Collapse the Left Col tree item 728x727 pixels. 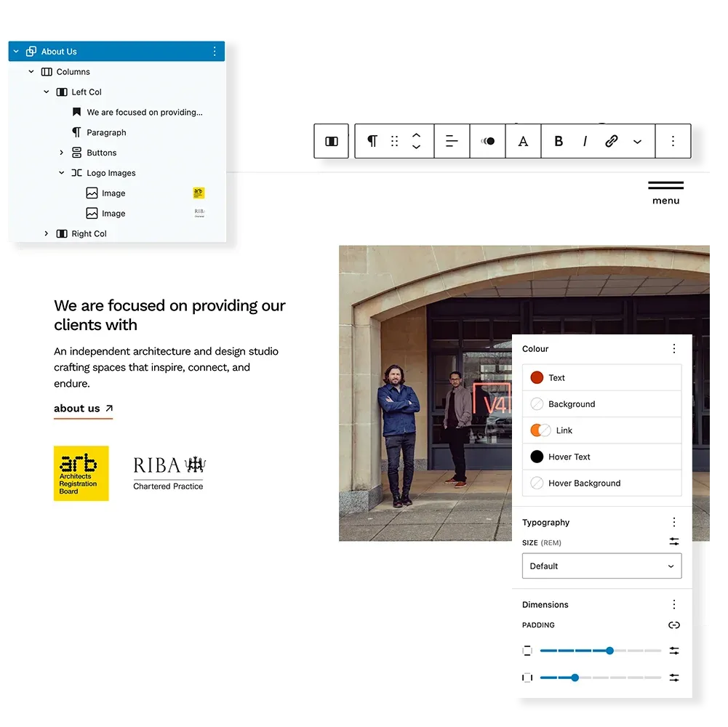pos(47,92)
